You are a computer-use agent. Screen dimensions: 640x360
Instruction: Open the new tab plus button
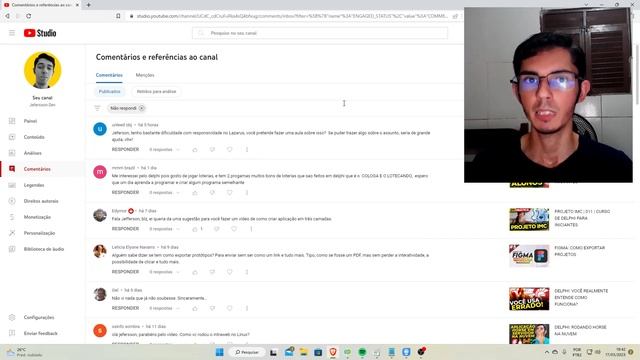[89, 5]
